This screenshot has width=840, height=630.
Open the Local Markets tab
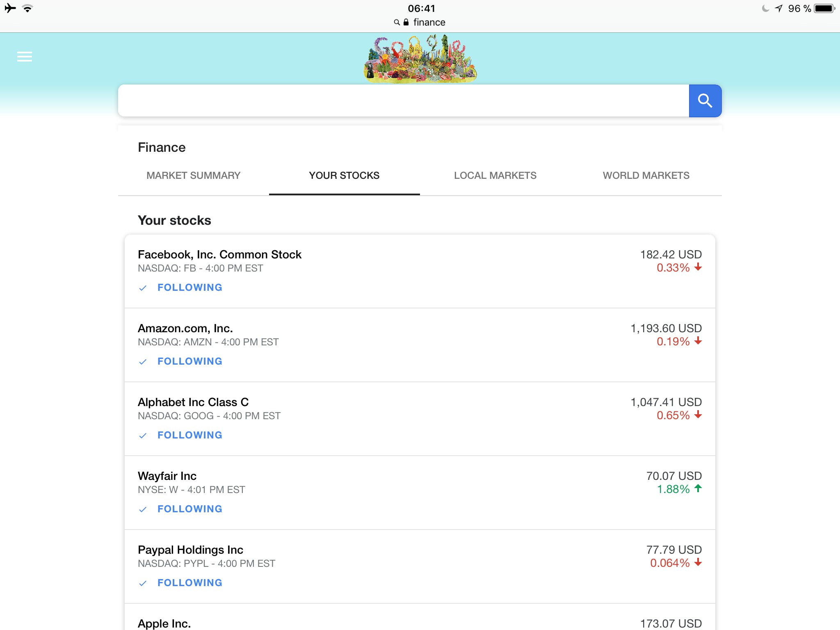(x=495, y=176)
